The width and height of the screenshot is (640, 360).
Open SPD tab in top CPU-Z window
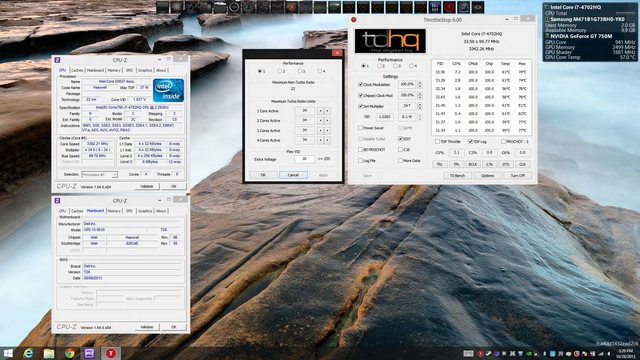(x=129, y=70)
